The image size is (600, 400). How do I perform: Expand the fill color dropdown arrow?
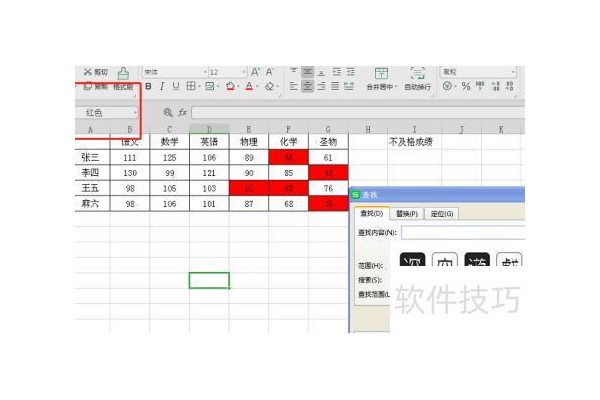tap(238, 87)
